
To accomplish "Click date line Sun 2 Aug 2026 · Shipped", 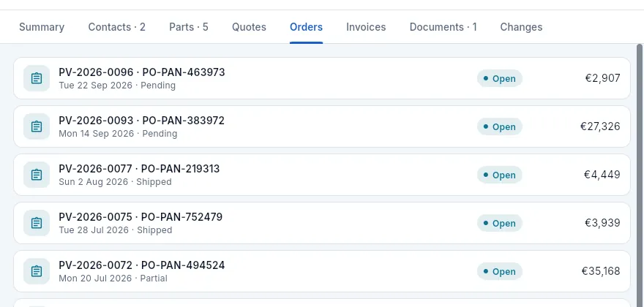I will pos(115,182).
